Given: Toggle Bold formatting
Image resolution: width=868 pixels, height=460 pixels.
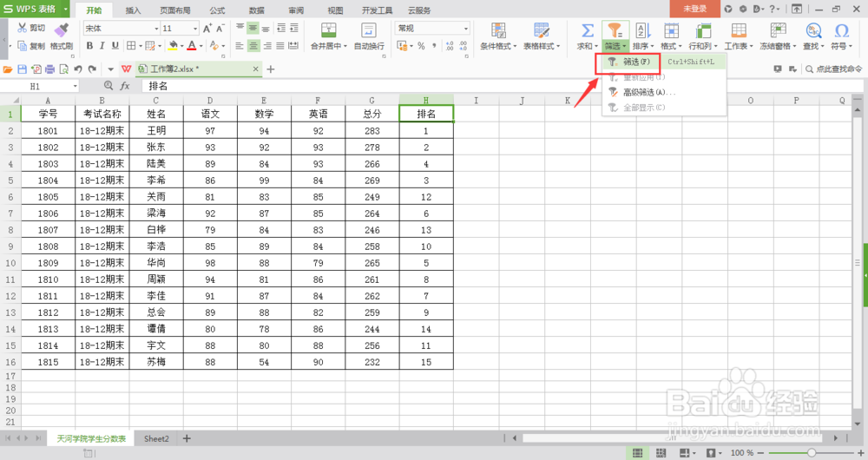Looking at the screenshot, I should click(x=89, y=46).
